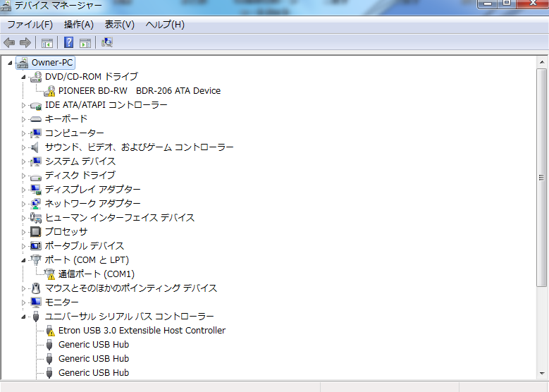Click the ポート (COM と LPT) icon
The image size is (549, 392).
click(x=36, y=260)
